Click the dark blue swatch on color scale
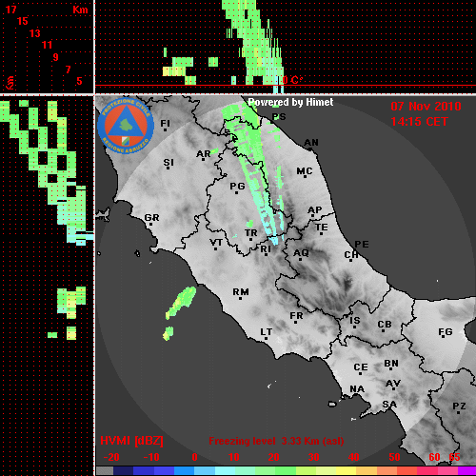The width and height of the screenshot is (476, 476). [123, 471]
